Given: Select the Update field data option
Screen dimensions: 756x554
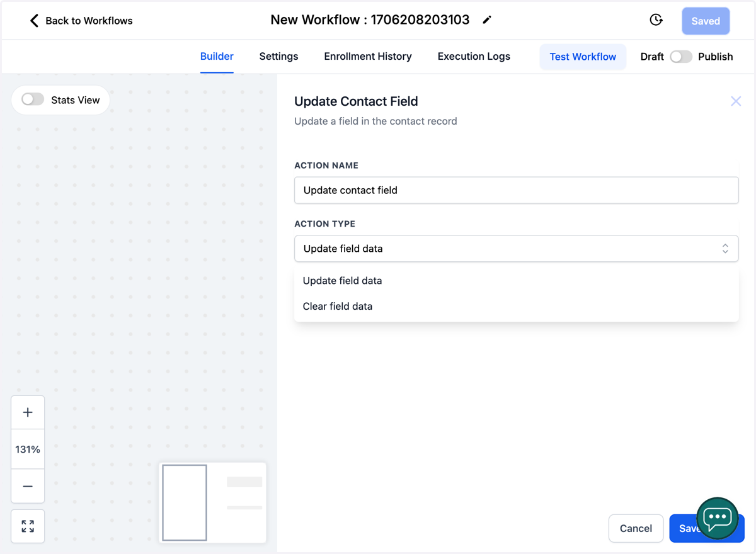Looking at the screenshot, I should (x=516, y=281).
